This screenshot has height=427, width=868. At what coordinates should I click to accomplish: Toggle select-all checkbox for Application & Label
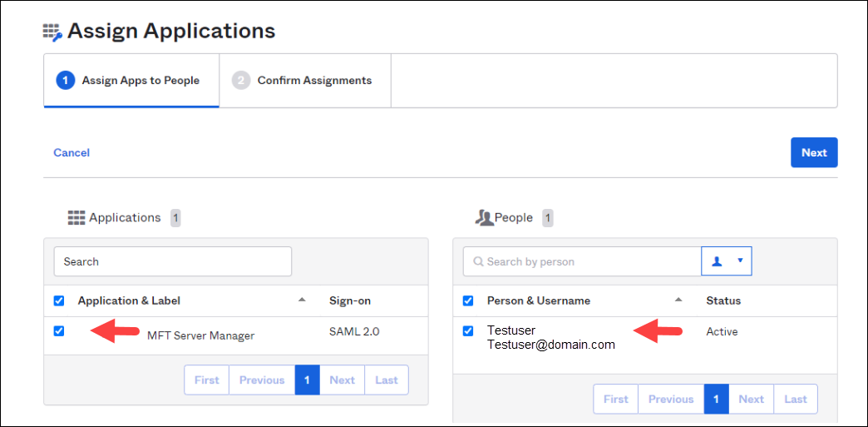click(x=59, y=301)
